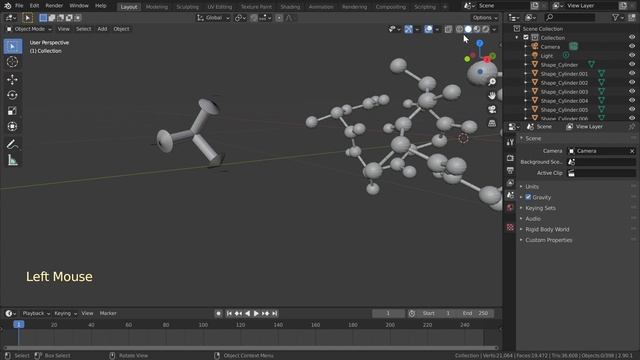
Task: Switch to the Sculpting workspace tab
Action: [x=187, y=7]
